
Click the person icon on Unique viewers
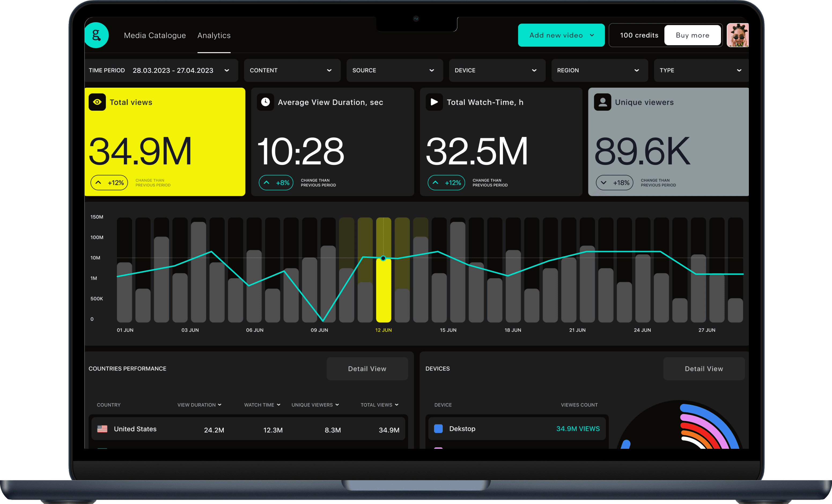tap(602, 102)
